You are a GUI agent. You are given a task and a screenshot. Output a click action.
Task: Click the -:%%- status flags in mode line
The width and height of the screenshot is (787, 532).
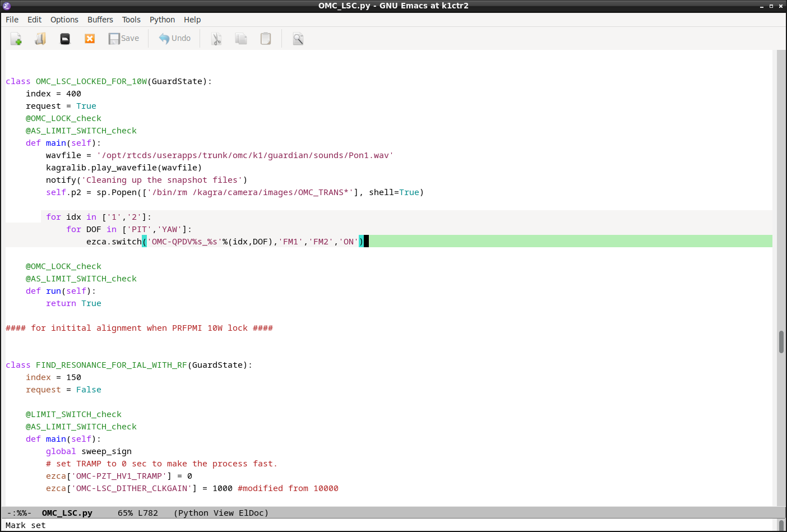pyautogui.click(x=19, y=513)
